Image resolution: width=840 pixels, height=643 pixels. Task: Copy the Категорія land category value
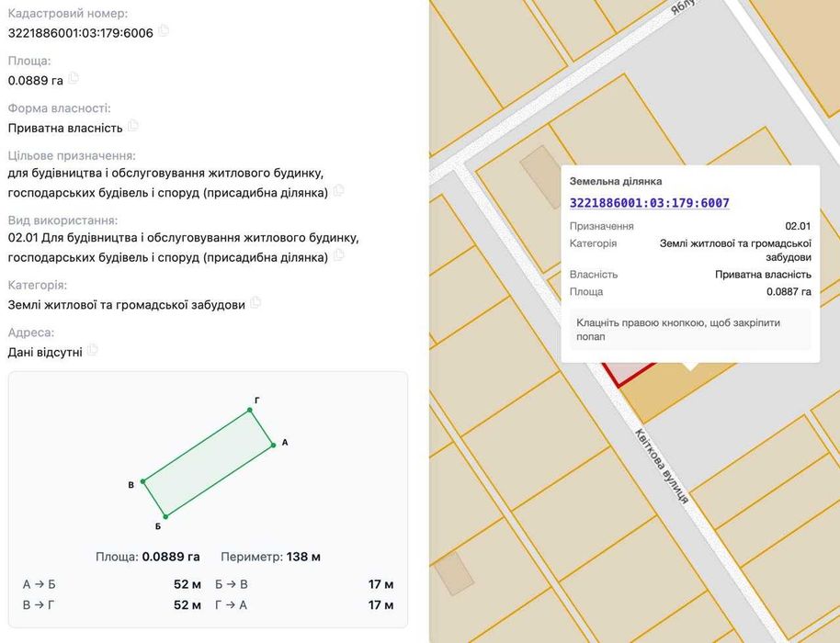coord(255,302)
